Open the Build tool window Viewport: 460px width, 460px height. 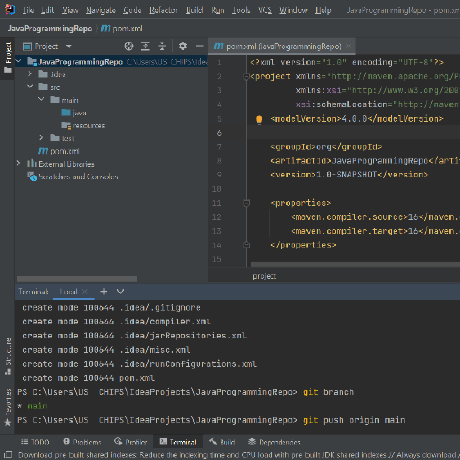[x=222, y=442]
